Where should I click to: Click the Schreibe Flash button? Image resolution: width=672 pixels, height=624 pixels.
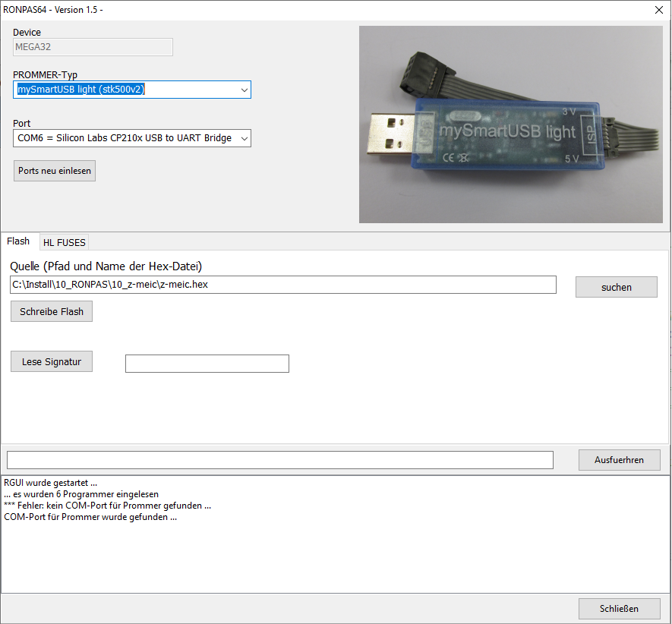[x=52, y=311]
